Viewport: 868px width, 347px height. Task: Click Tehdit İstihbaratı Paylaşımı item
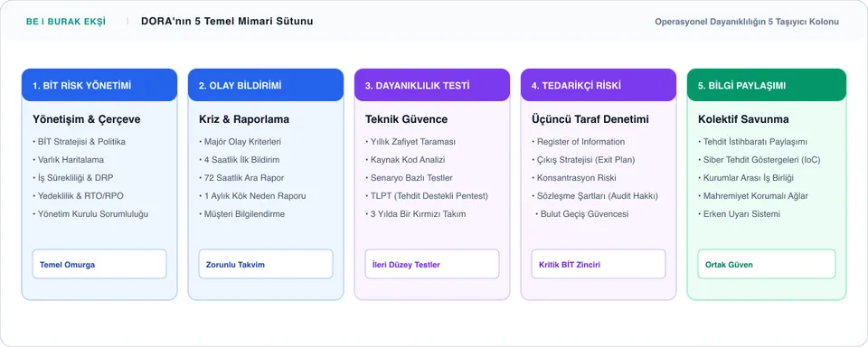753,142
